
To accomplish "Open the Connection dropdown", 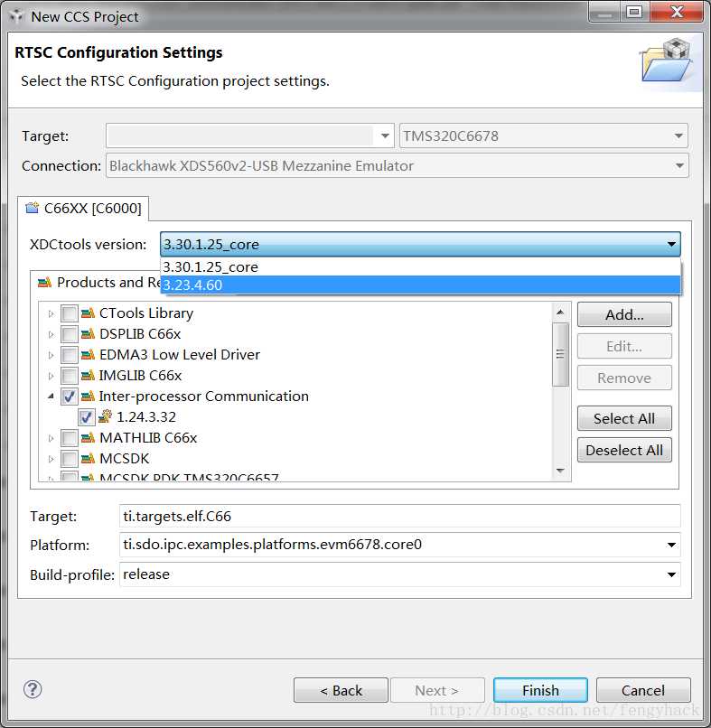I will (x=679, y=166).
